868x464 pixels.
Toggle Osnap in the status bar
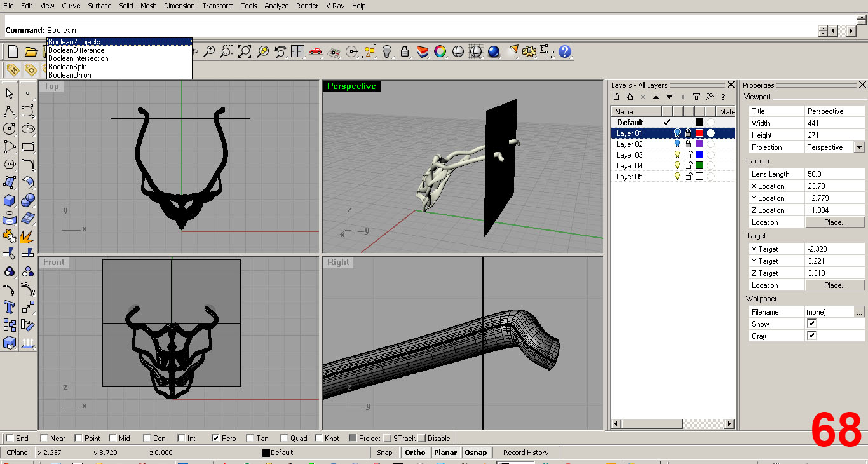[x=476, y=453]
